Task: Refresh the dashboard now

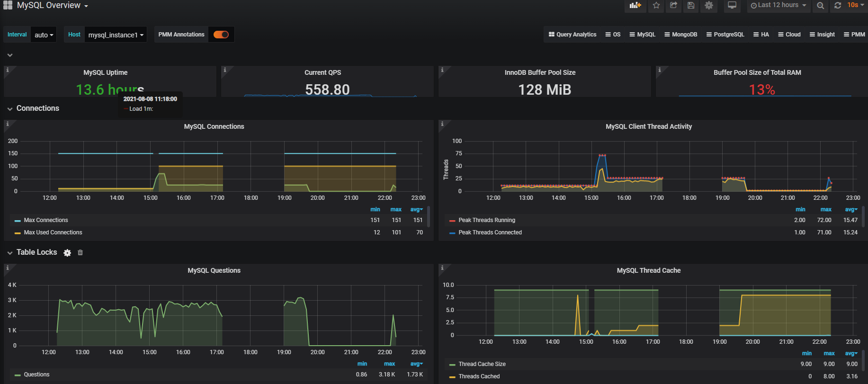Action: point(838,5)
